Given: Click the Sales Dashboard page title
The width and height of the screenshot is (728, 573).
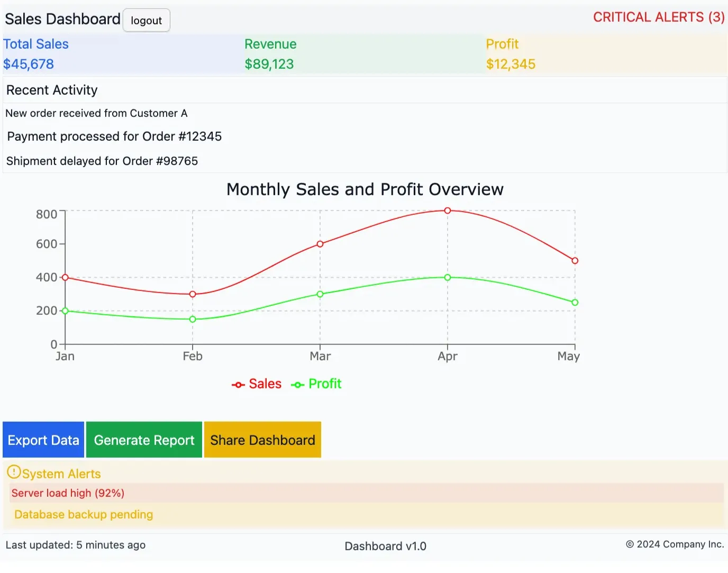Looking at the screenshot, I should (62, 19).
